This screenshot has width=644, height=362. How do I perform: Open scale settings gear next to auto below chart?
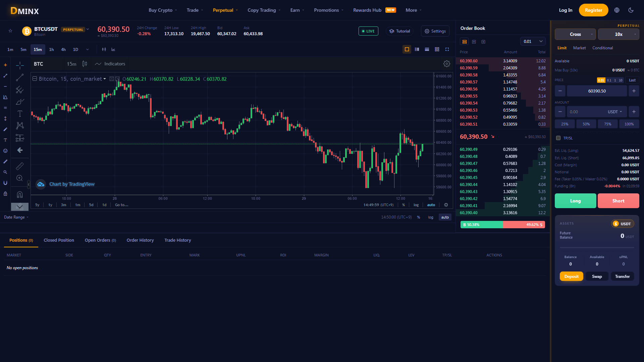coord(446,205)
